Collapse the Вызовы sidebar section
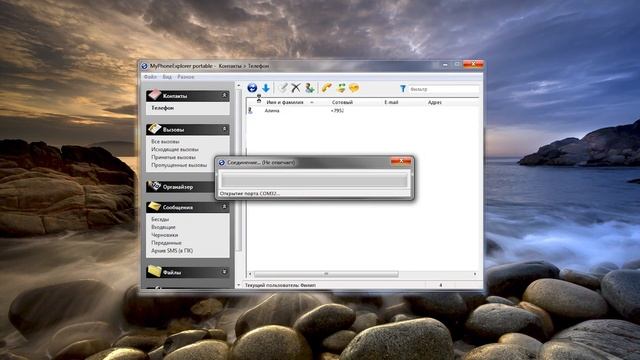Viewport: 640px width, 360px height. point(224,129)
